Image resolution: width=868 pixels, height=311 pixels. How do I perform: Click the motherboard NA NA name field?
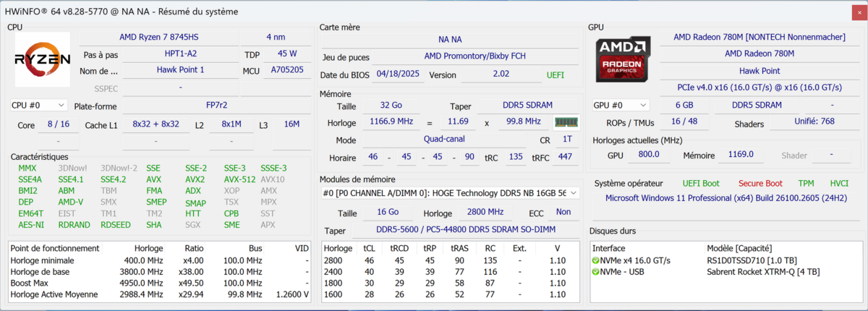tap(449, 39)
